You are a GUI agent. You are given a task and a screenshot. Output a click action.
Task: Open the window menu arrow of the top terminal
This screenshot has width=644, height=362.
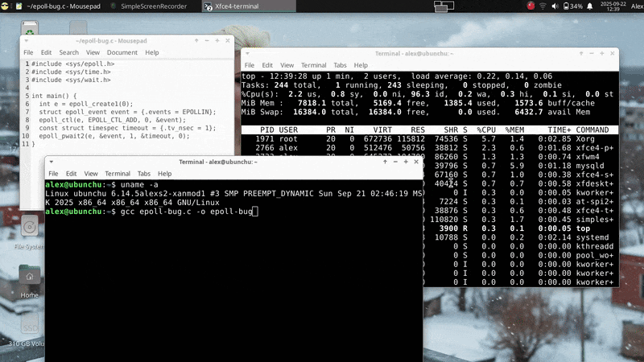247,53
